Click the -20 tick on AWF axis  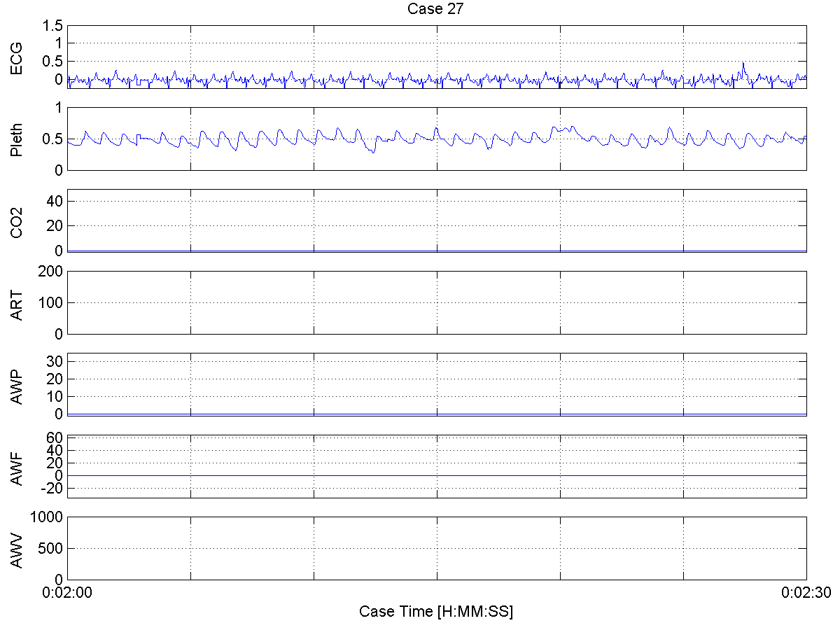click(52, 488)
